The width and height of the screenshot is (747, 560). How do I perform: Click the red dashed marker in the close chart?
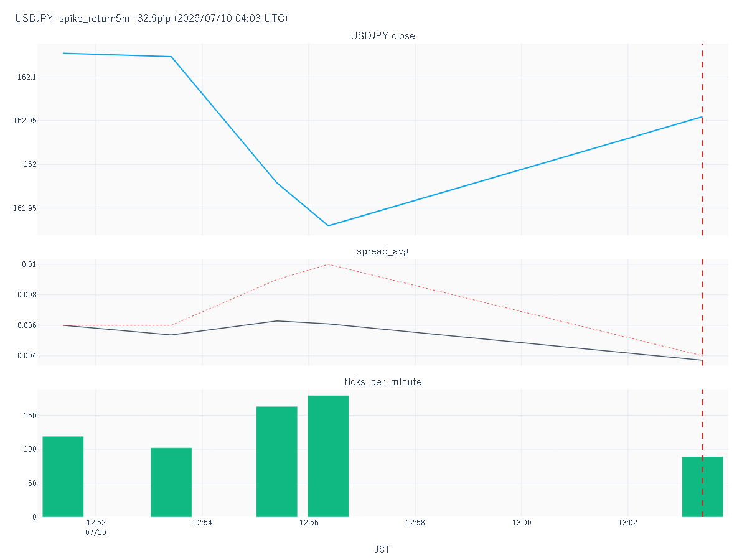pos(702,139)
